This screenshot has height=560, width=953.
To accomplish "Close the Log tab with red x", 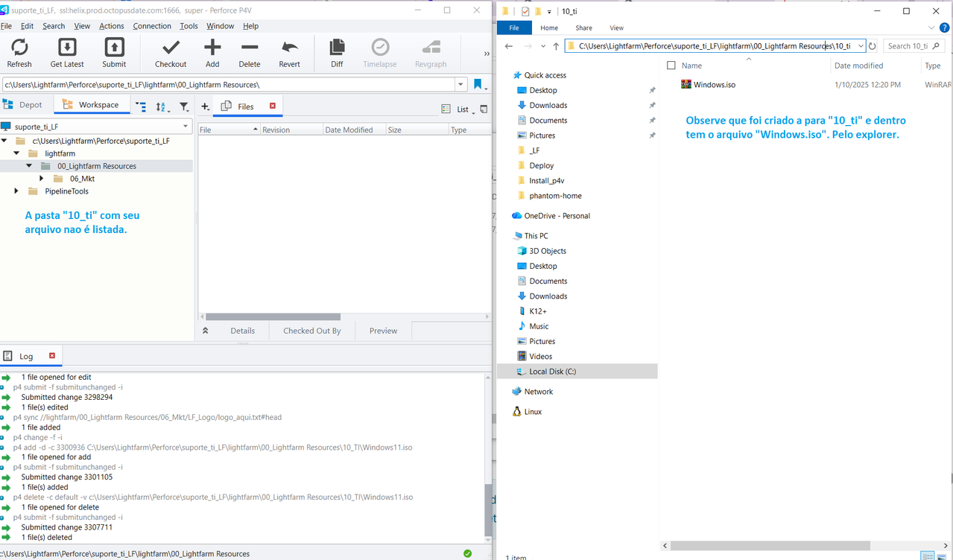I will [52, 356].
